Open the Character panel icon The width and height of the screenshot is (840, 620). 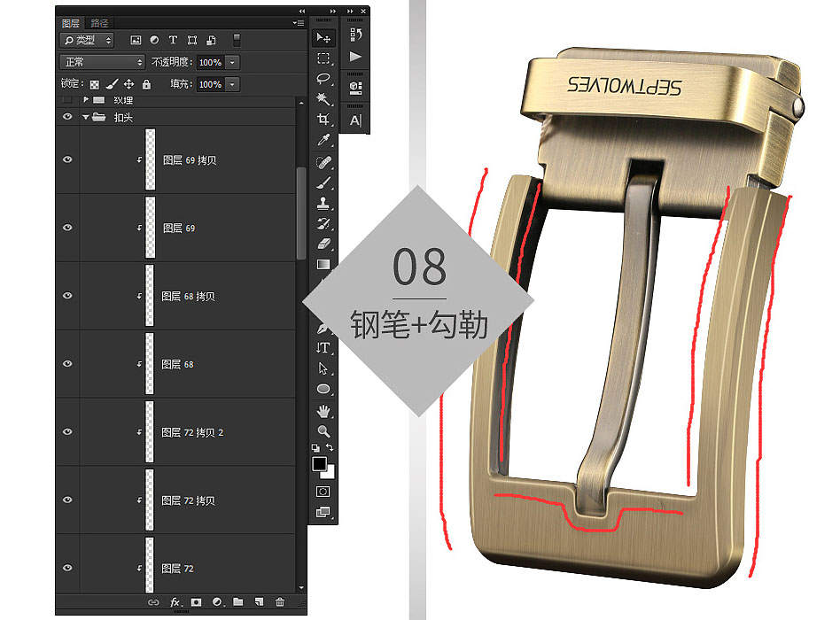pos(355,120)
